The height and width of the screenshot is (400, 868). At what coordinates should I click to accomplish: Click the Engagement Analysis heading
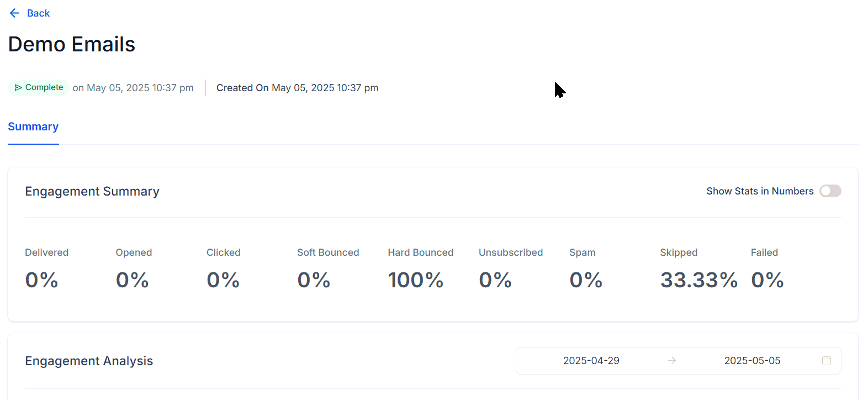click(x=89, y=361)
